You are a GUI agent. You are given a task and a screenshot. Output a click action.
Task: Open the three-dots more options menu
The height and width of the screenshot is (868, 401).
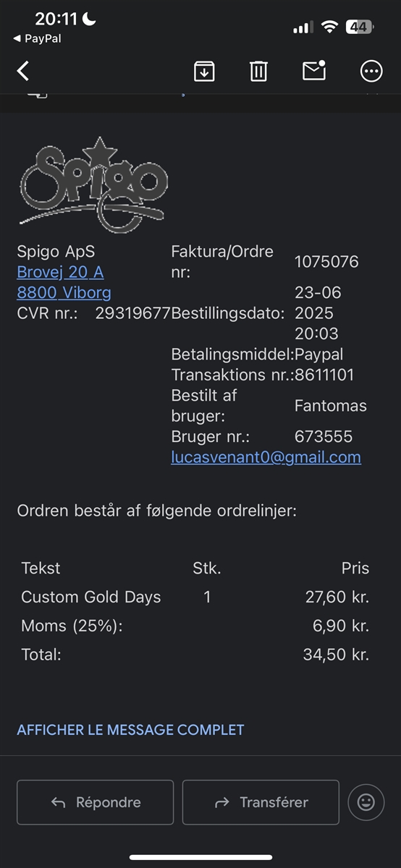371,71
